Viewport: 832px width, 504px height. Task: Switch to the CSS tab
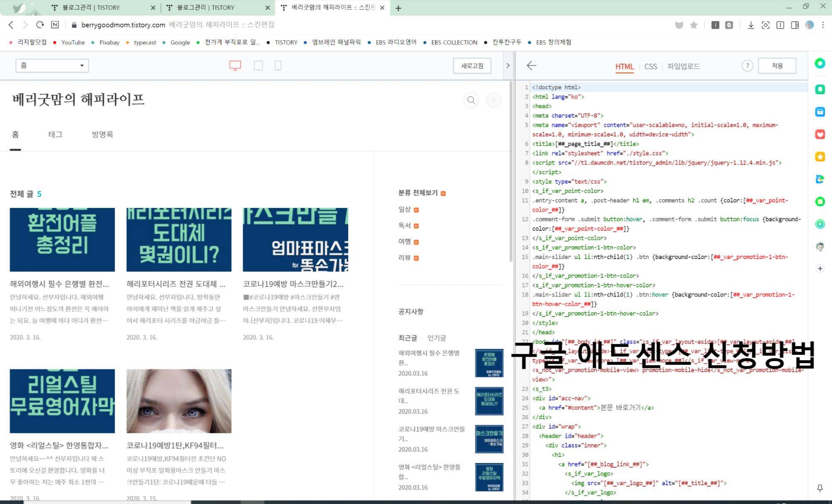[x=650, y=67]
